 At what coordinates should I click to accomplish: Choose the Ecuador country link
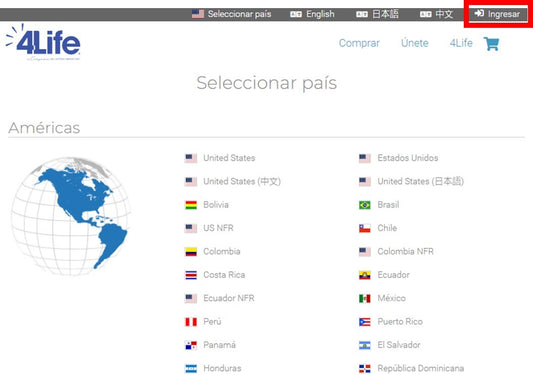[393, 275]
